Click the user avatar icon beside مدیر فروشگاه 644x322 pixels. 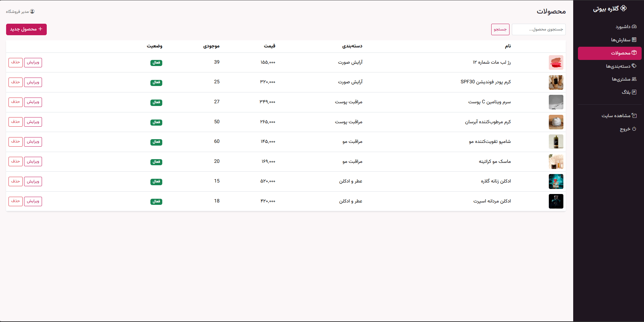point(32,12)
